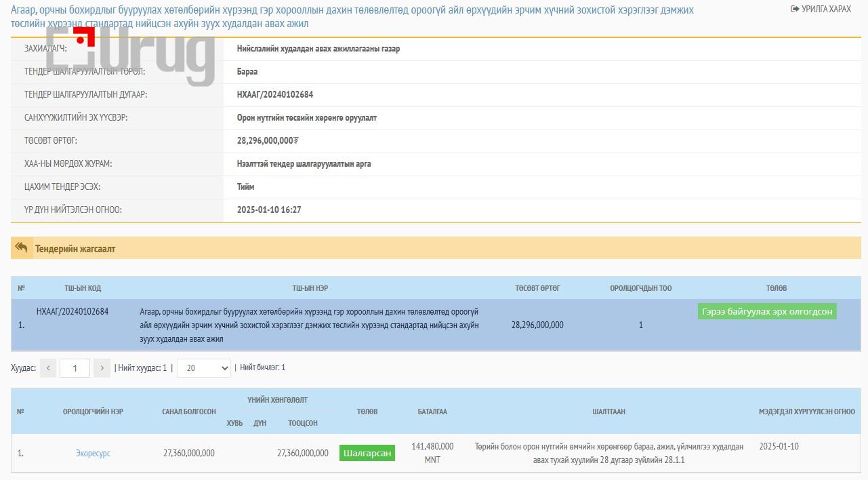The height and width of the screenshot is (480, 868).
Task: Click the back arrow icon beside Тендерийн жагсаалт
Action: [22, 248]
